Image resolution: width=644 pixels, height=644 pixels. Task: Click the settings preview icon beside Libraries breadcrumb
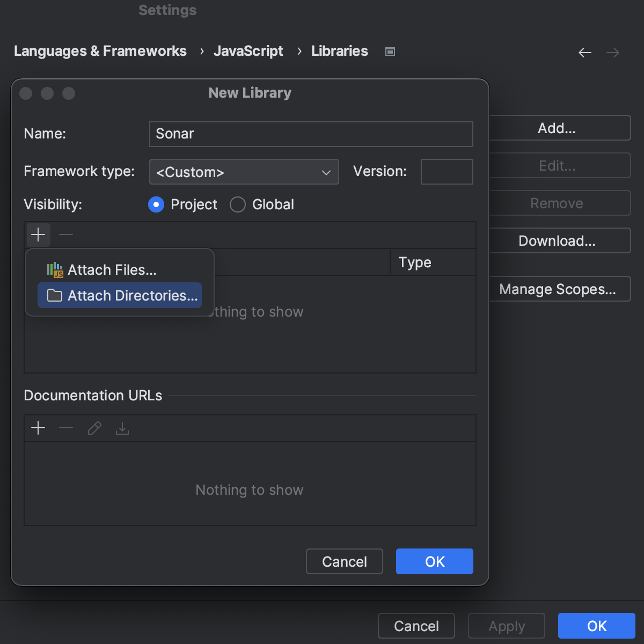[390, 51]
